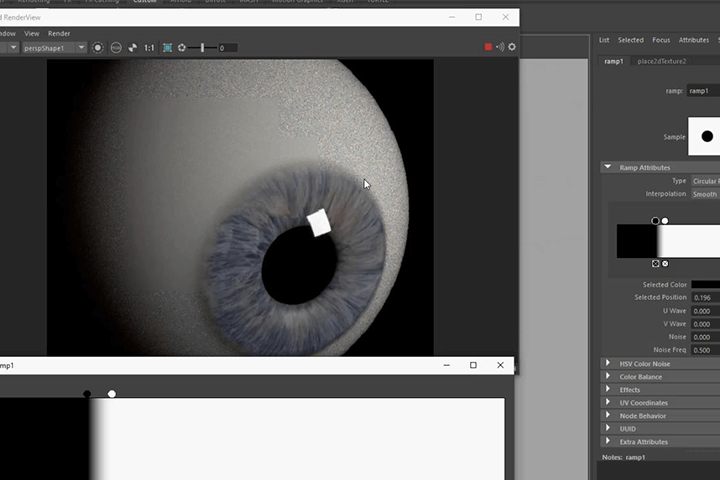
Task: Open RenderView settings gear
Action: (x=512, y=47)
